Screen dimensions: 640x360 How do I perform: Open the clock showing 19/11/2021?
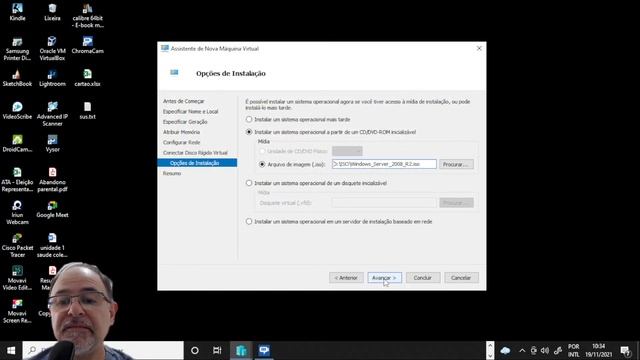click(x=598, y=351)
